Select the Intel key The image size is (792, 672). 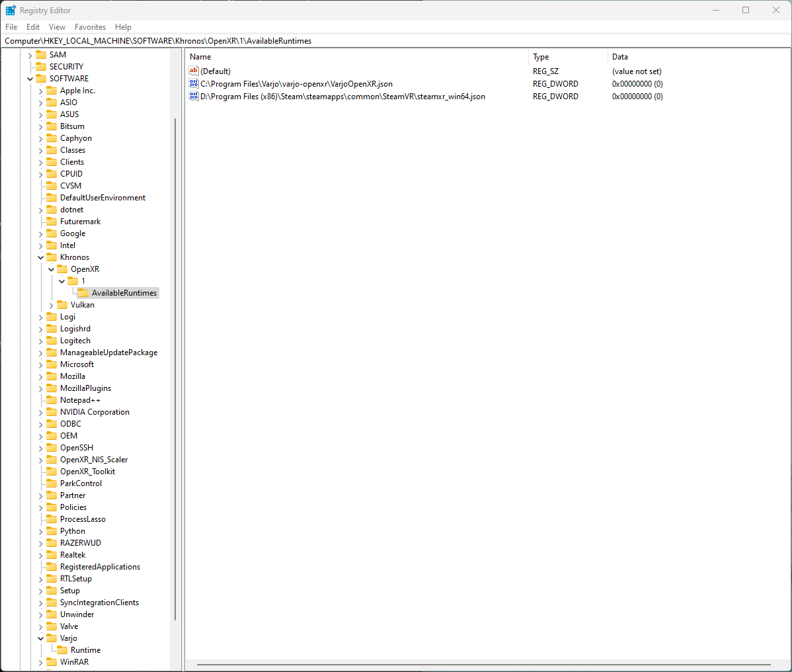pos(67,245)
